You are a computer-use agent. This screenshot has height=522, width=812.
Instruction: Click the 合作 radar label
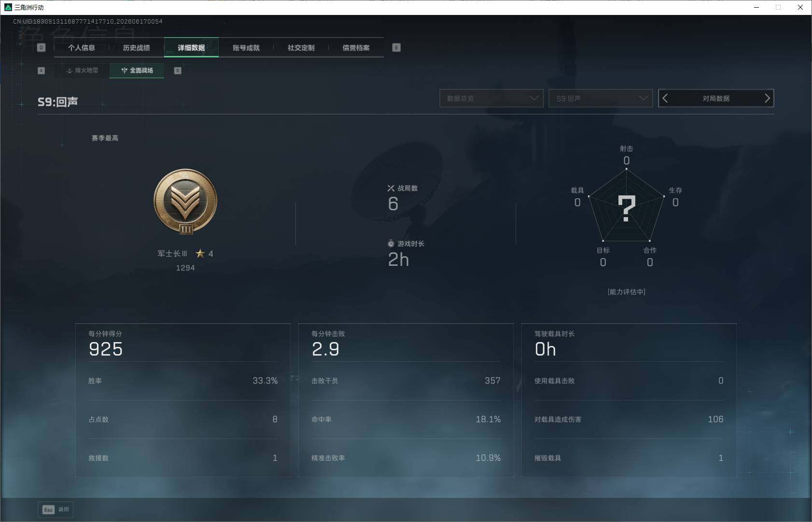pos(650,250)
